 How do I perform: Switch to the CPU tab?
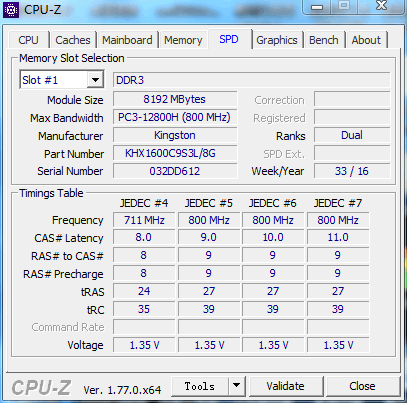28,40
